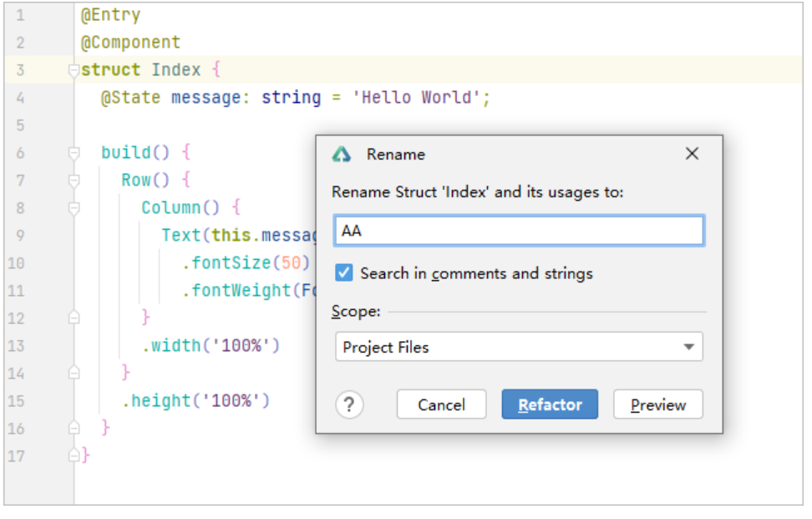The height and width of the screenshot is (519, 812).
Task: Fold the Column() block in gutter
Action: 74,208
